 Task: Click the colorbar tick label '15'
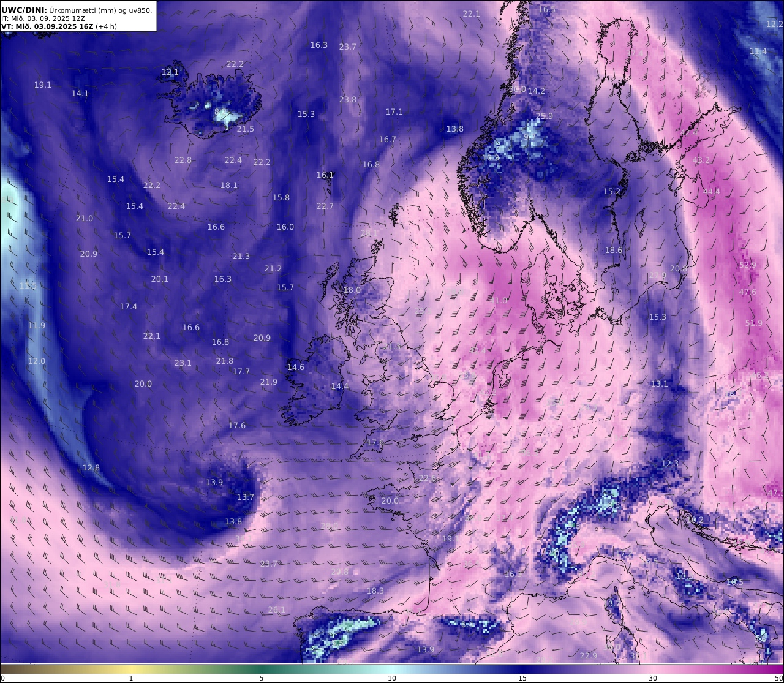tap(522, 678)
